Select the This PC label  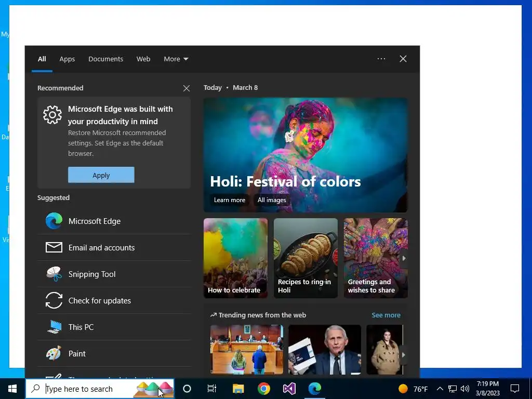click(x=81, y=327)
